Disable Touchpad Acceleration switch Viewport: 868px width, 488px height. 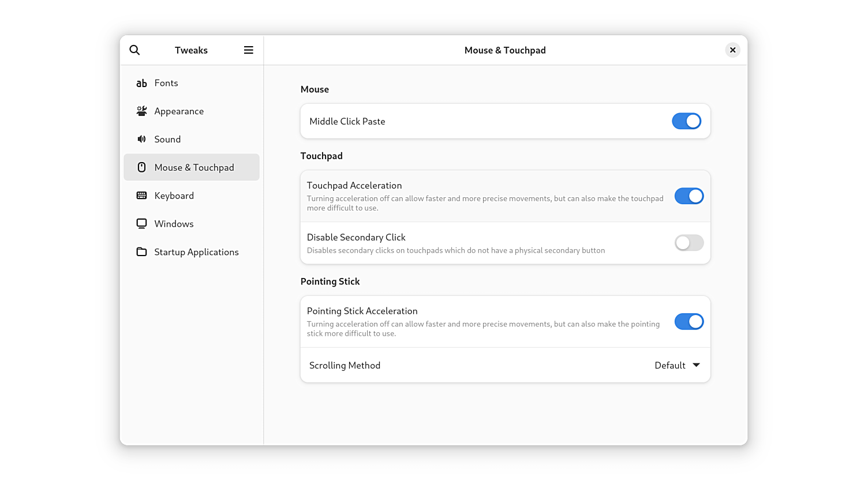pos(689,196)
